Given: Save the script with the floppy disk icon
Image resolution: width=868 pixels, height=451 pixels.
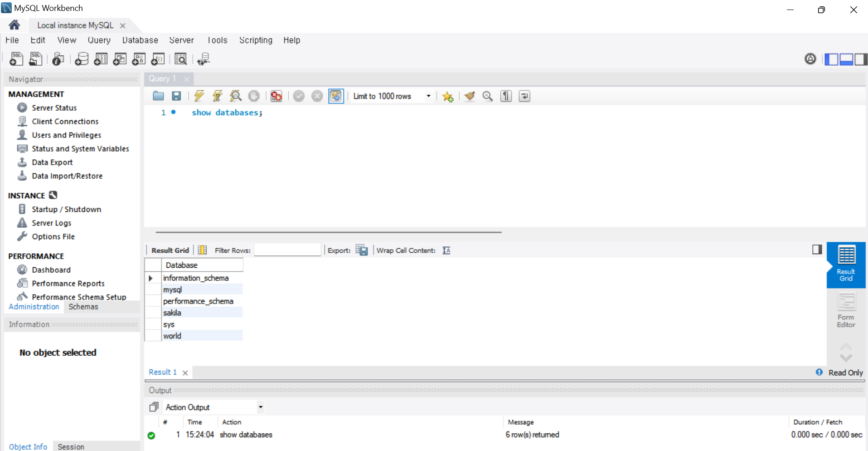Looking at the screenshot, I should tap(176, 96).
